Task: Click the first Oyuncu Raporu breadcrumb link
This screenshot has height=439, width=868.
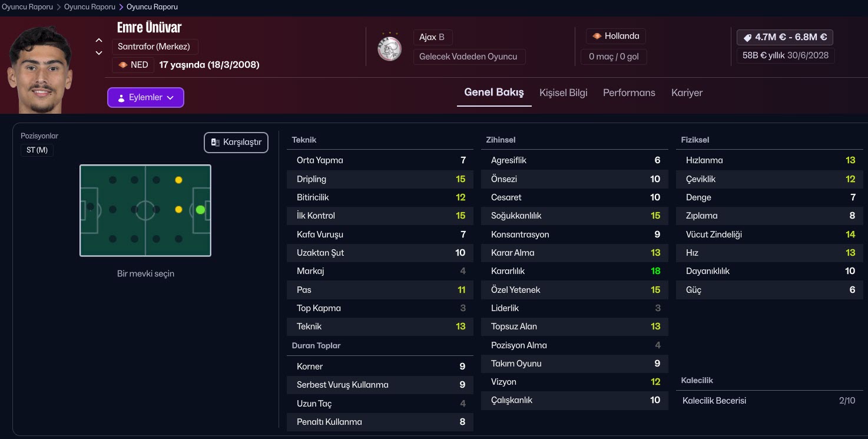Action: [27, 7]
